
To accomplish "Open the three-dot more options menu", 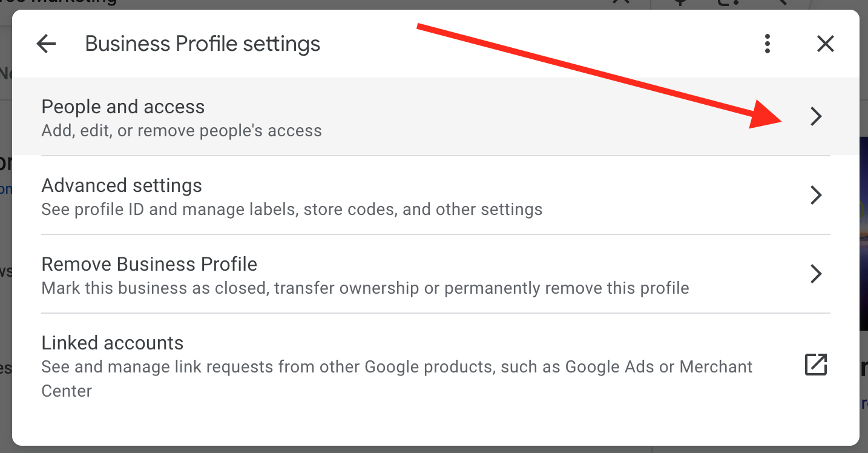I will [767, 44].
